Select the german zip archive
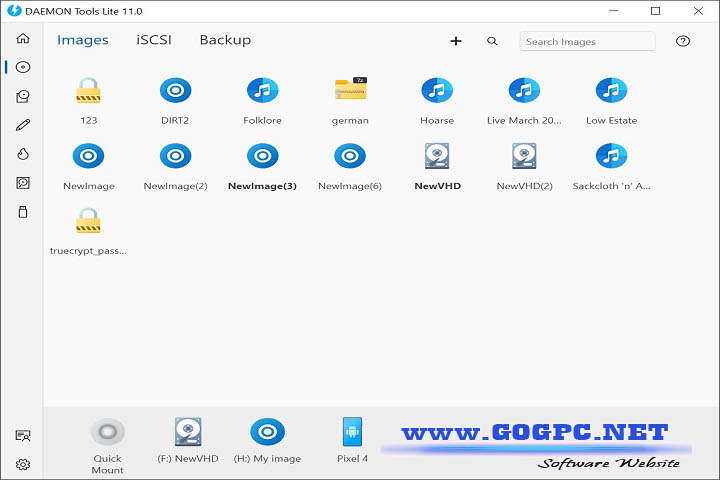This screenshot has width=720, height=480. (x=350, y=101)
